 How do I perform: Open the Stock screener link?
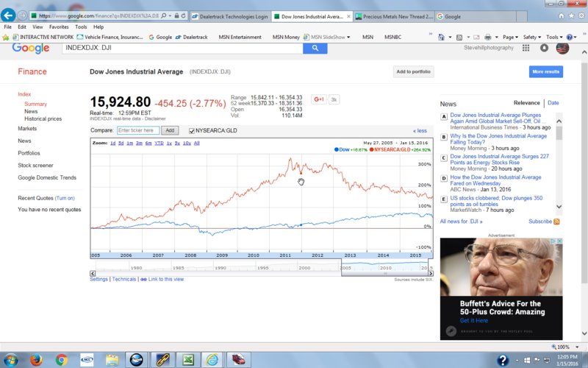(x=35, y=165)
